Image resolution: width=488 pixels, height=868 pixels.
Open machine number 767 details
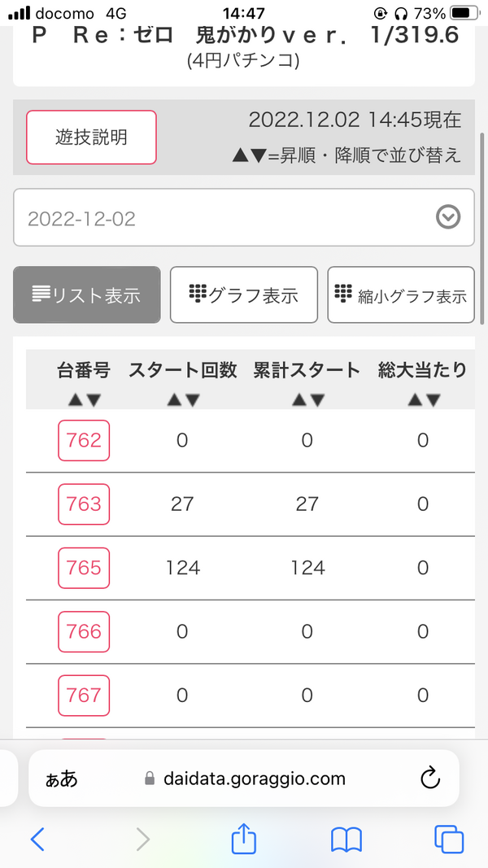click(x=84, y=696)
